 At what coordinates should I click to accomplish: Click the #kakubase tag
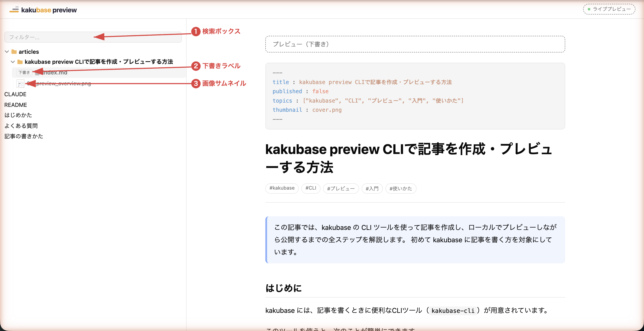(x=282, y=188)
